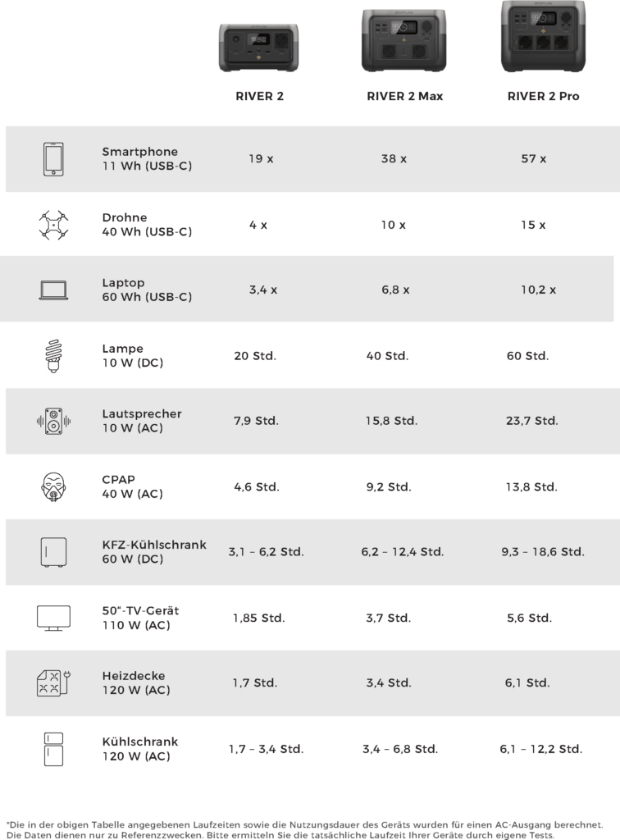Select the RIVER 2 Max column heading
This screenshot has width=620, height=840.
405,97
